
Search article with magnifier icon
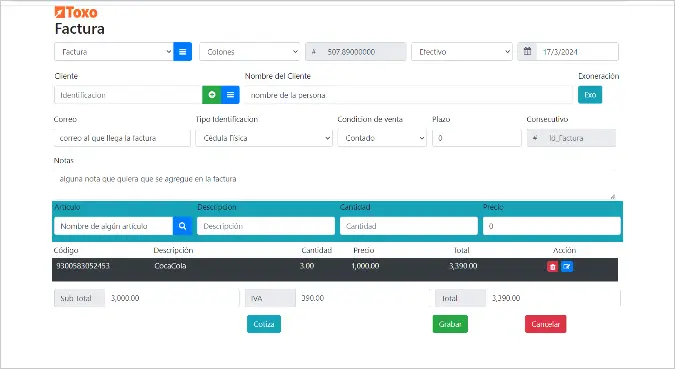coord(183,226)
